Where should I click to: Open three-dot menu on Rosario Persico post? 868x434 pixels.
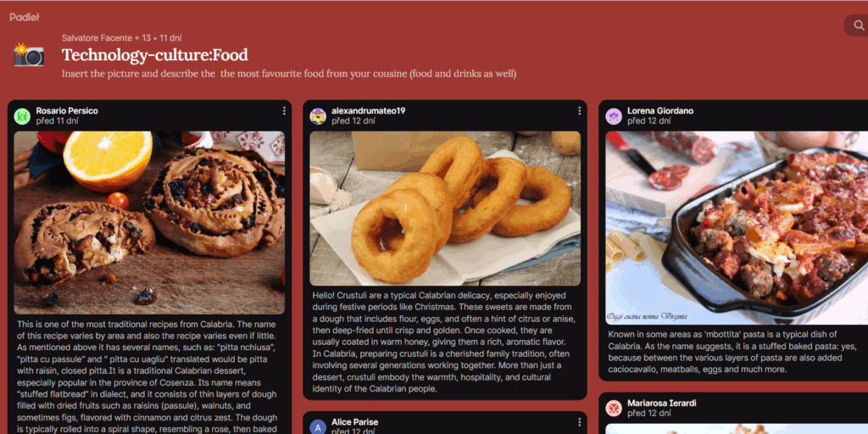[284, 111]
